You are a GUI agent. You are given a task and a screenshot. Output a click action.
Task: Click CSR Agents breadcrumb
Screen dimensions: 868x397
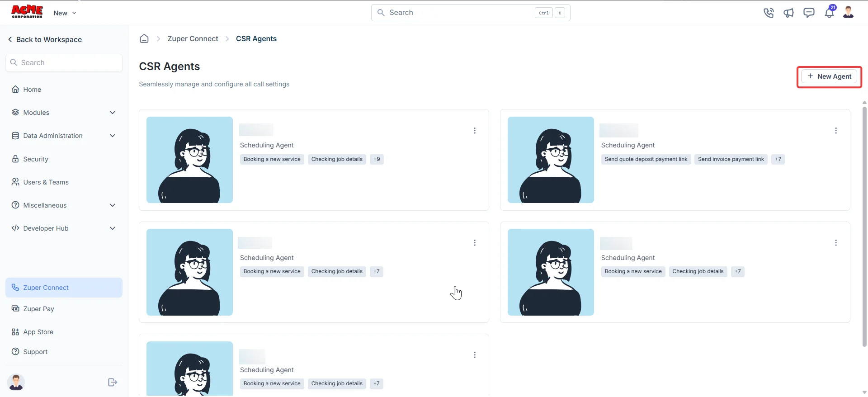tap(256, 39)
